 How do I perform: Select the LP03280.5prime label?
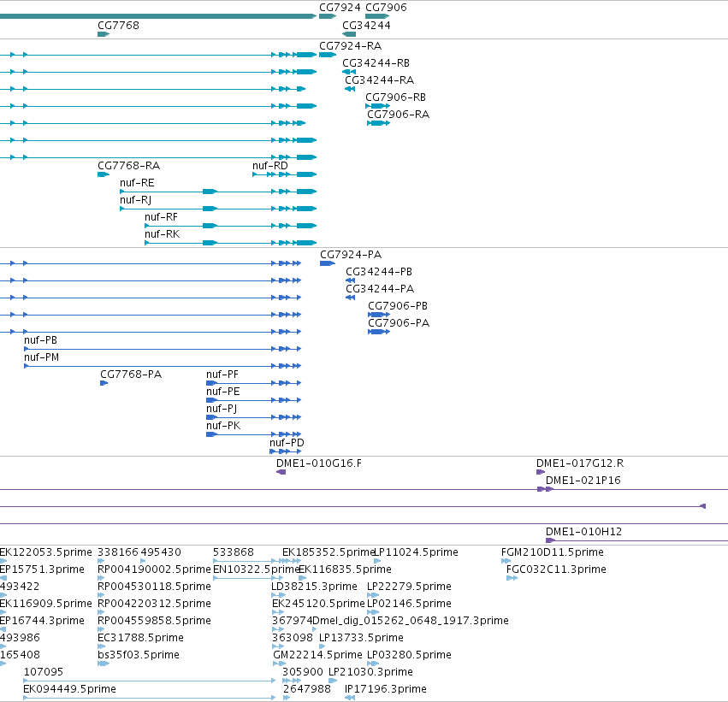pyautogui.click(x=409, y=655)
